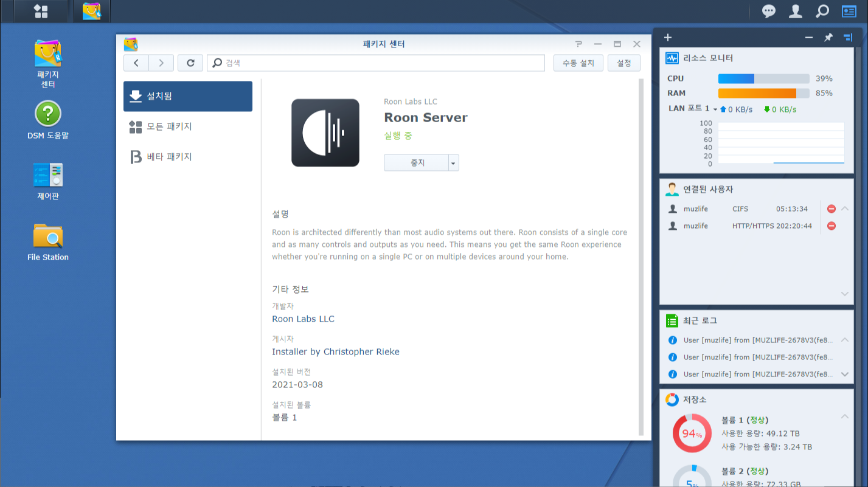This screenshot has width=868, height=487.
Task: Click the 최근 로그 widget icon
Action: [x=672, y=320]
